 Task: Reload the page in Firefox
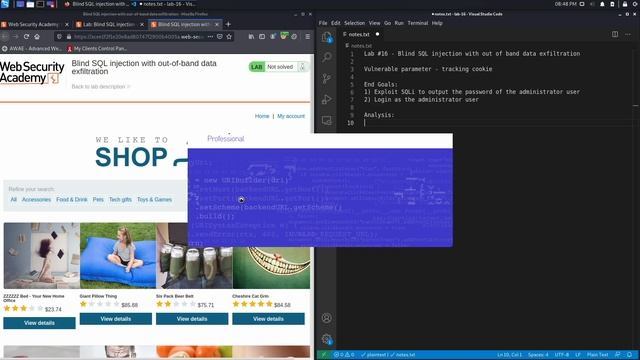tap(26, 36)
